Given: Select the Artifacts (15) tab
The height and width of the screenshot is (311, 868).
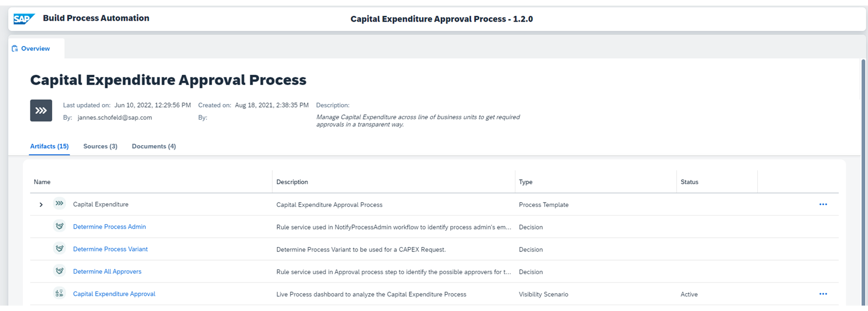Looking at the screenshot, I should [49, 146].
